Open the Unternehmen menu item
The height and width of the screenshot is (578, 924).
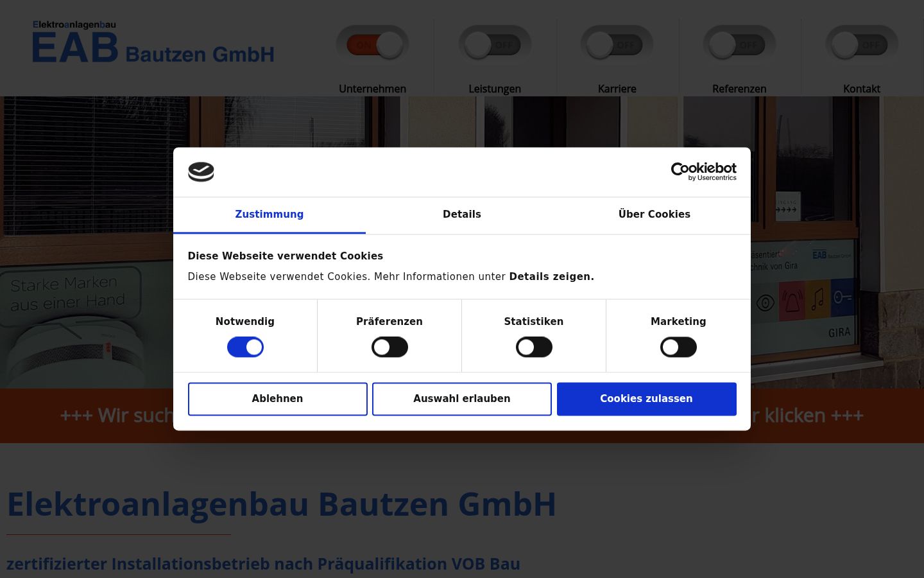pos(372,89)
